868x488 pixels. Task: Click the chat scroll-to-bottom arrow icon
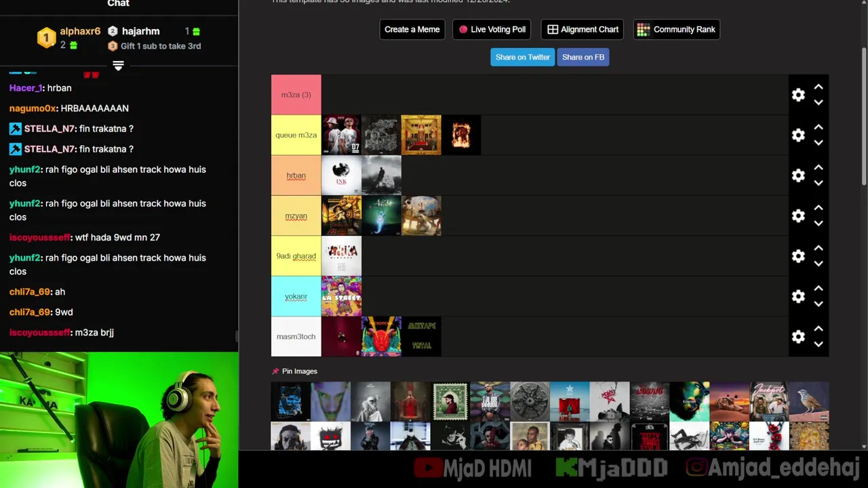pos(118,66)
